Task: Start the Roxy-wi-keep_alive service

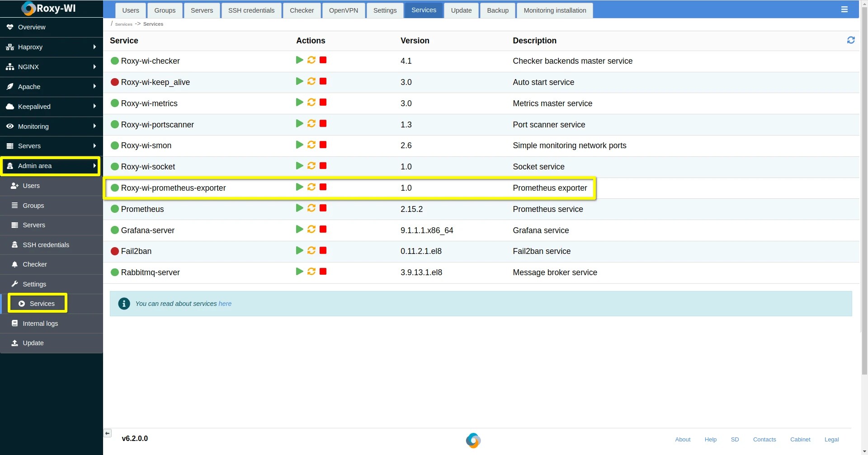Action: (x=299, y=81)
